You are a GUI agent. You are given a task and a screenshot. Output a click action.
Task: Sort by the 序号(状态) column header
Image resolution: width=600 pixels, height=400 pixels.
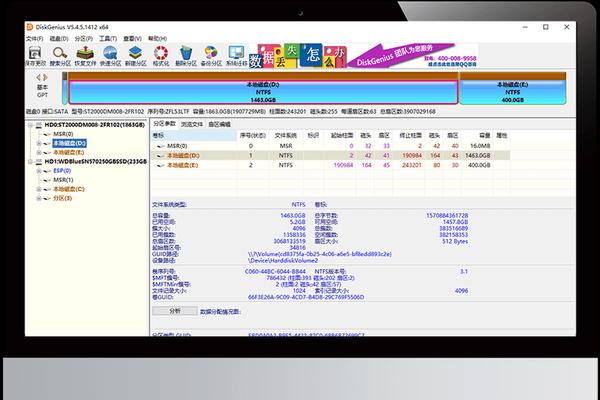(x=253, y=136)
